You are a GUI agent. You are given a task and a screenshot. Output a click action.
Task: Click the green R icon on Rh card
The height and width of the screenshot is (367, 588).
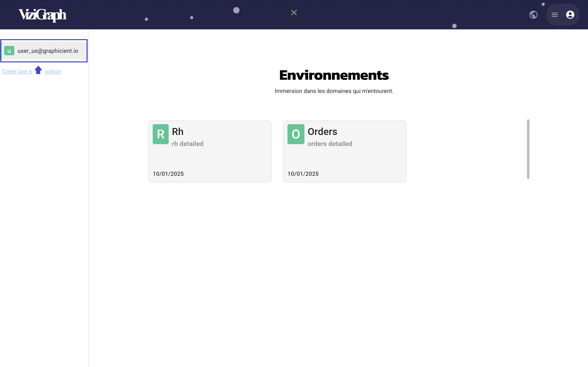coord(160,134)
